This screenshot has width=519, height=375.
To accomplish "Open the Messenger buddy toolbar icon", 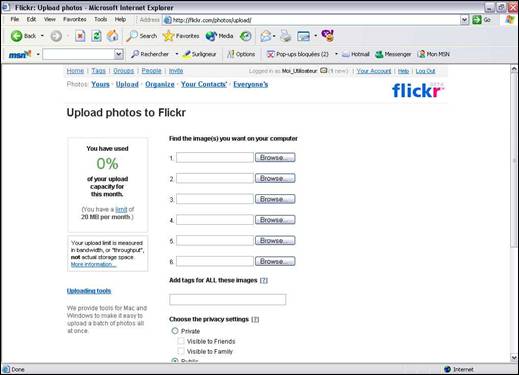I will click(x=328, y=35).
